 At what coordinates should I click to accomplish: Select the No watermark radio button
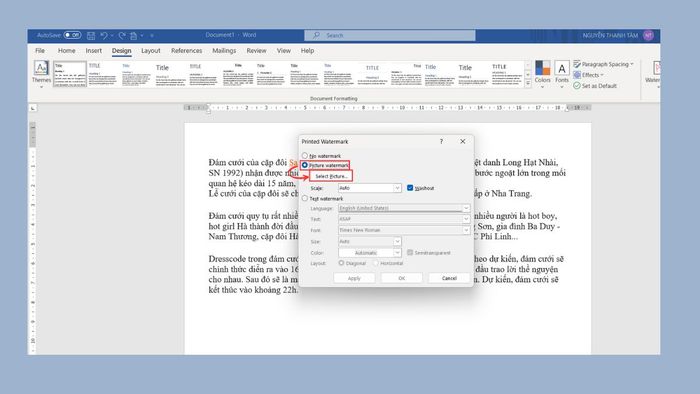click(305, 156)
